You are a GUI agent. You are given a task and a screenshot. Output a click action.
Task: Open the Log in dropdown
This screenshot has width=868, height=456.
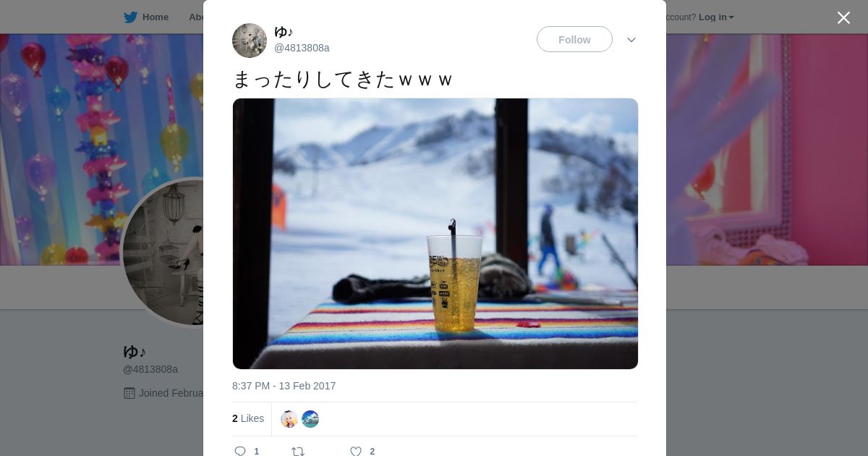pos(716,17)
